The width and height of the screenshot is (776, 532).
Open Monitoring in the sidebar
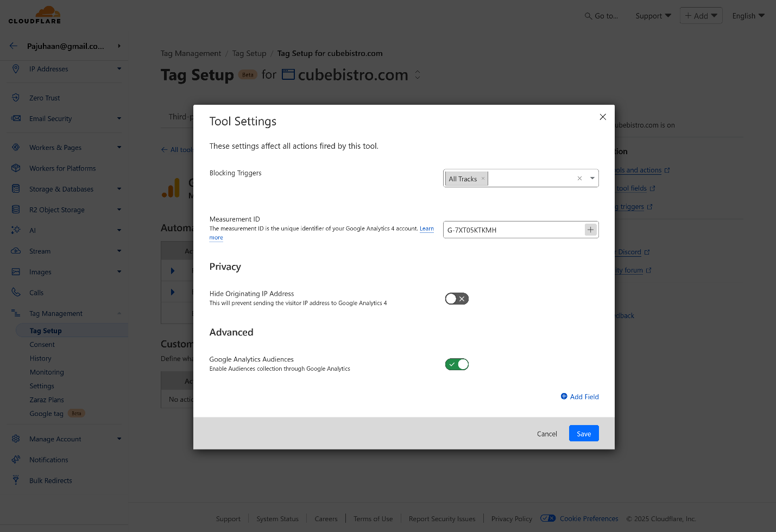(x=47, y=372)
